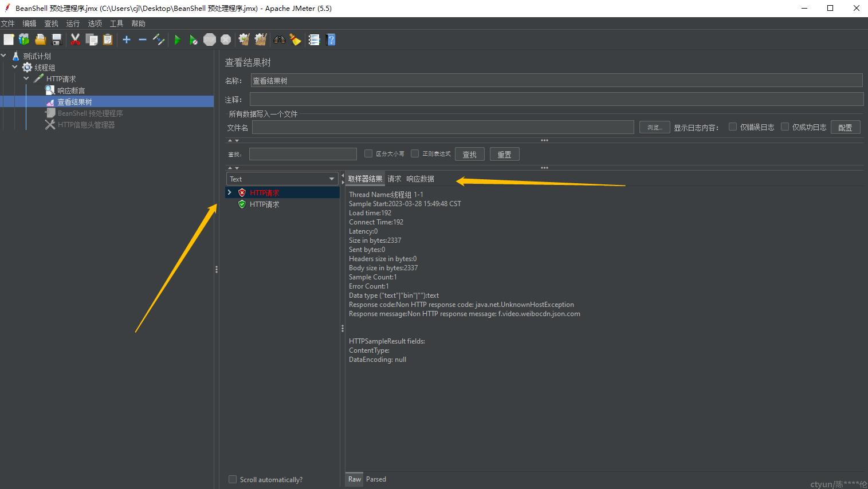Image resolution: width=868 pixels, height=489 pixels.
Task: Select disabled BeanShell 预处理程序 node
Action: (91, 113)
